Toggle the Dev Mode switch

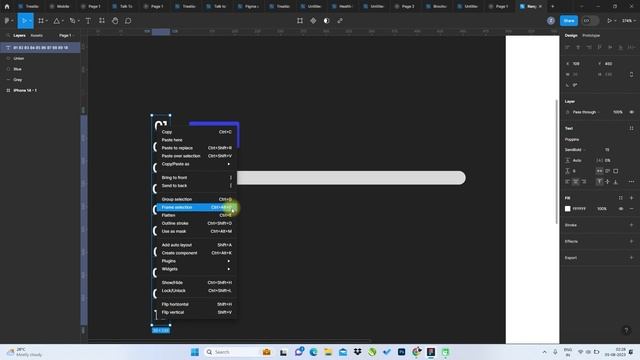(590, 21)
